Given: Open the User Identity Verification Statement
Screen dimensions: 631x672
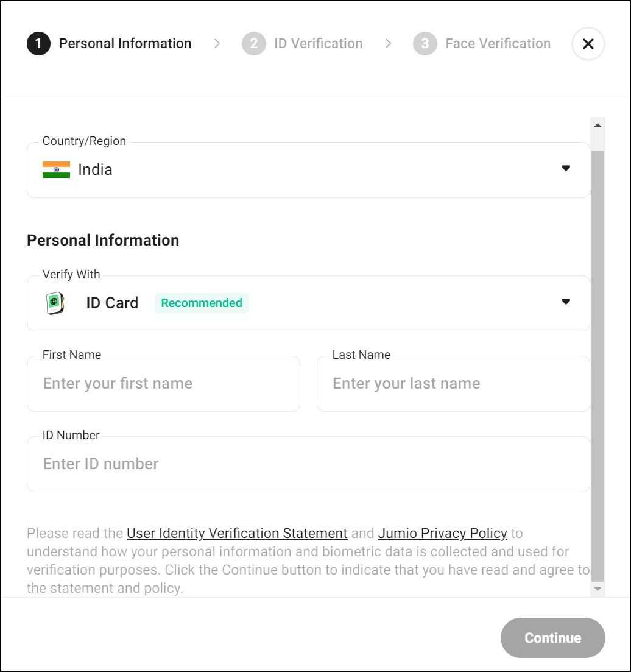Looking at the screenshot, I should (236, 532).
